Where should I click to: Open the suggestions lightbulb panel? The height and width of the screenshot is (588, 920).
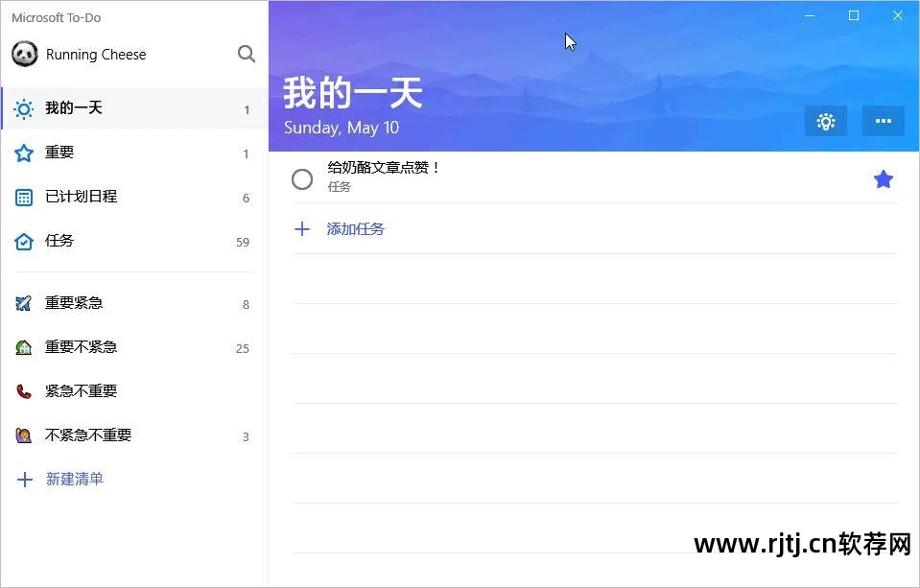(x=825, y=121)
